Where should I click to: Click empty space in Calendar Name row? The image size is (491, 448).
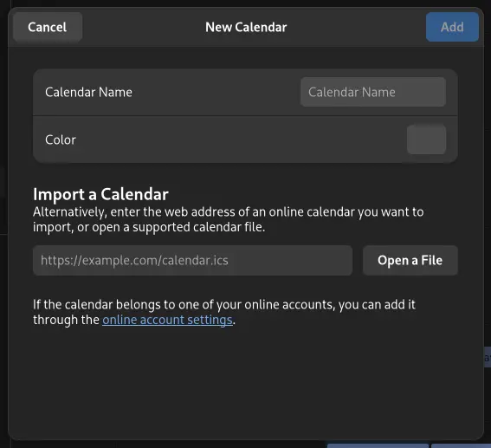pyautogui.click(x=216, y=92)
